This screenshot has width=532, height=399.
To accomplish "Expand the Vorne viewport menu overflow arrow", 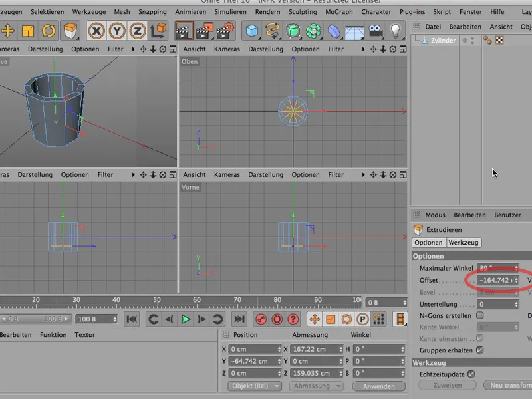I will (x=363, y=175).
